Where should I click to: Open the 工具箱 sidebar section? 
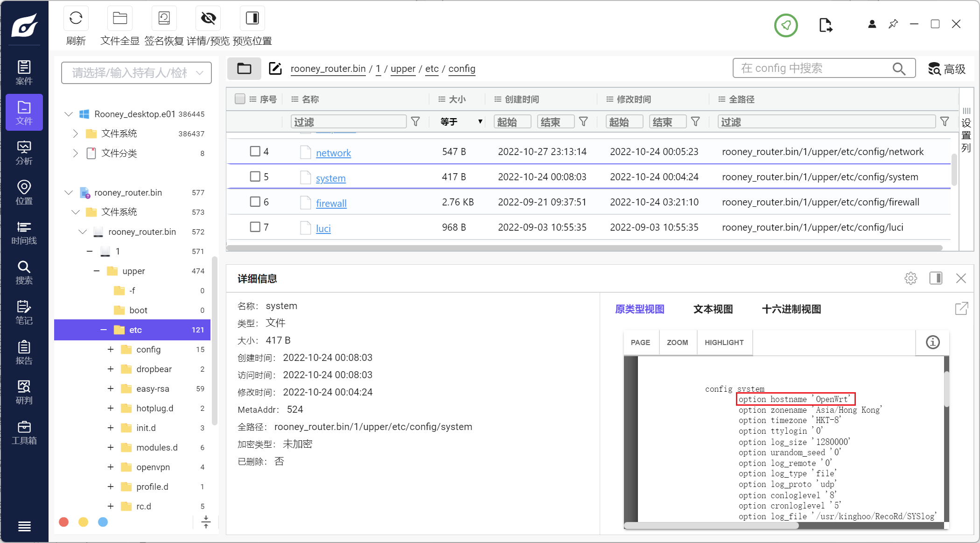click(24, 432)
